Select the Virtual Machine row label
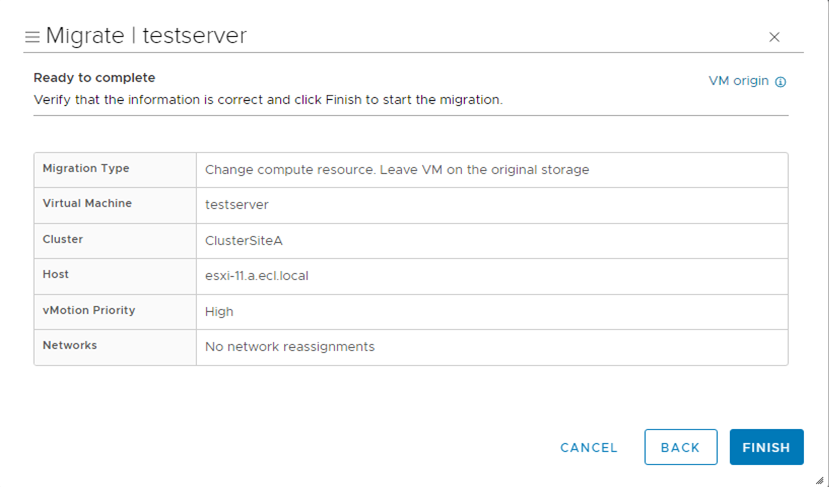 click(87, 203)
